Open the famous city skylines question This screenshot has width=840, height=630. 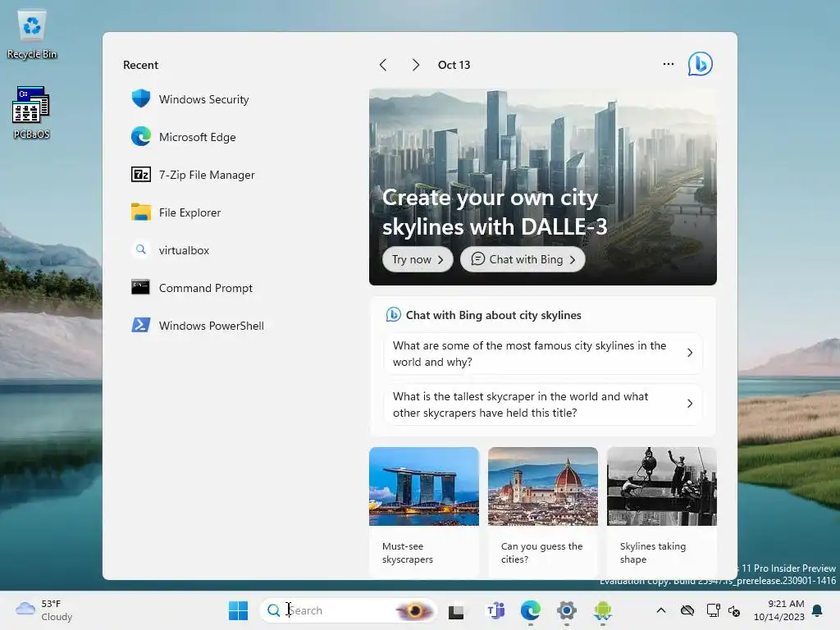point(543,354)
